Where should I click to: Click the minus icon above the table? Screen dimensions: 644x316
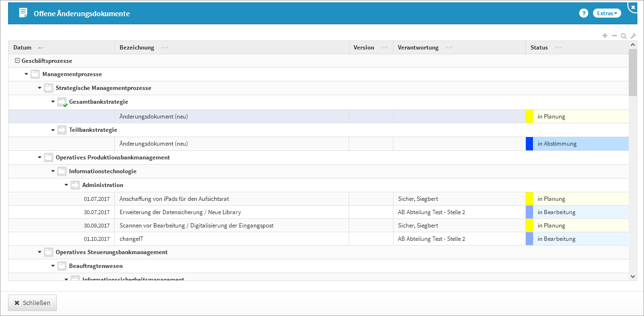click(x=614, y=36)
